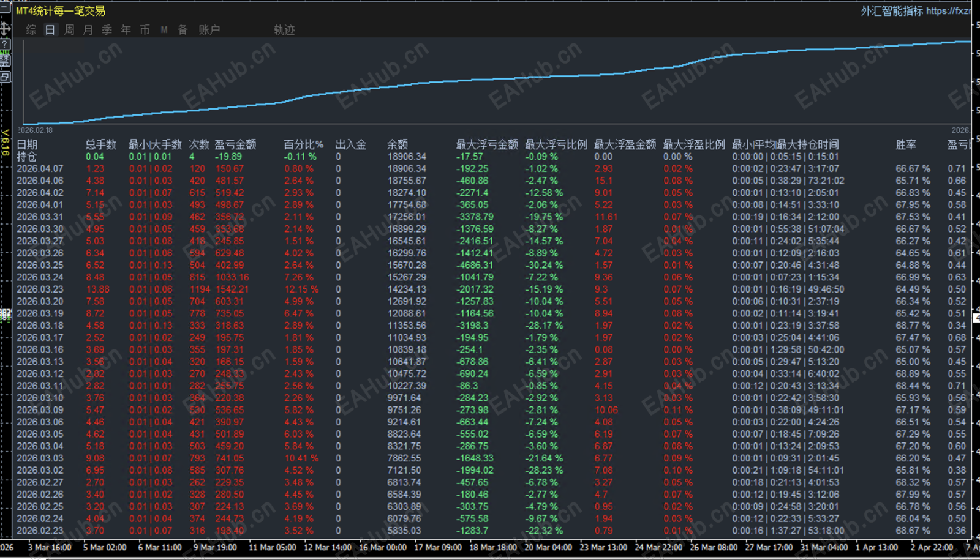Image resolution: width=980 pixels, height=560 pixels.
Task: Select the 2026.03.03 date row
Action: click(40, 458)
